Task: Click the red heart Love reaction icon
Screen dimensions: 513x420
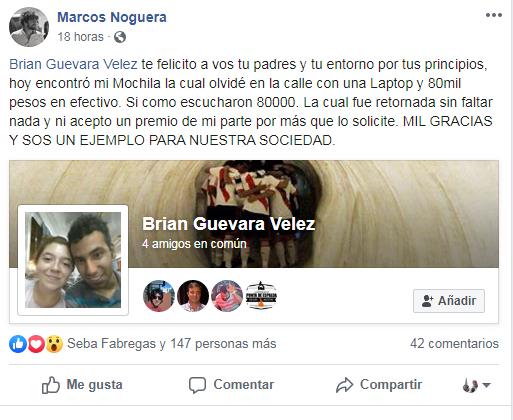Action: [36, 344]
